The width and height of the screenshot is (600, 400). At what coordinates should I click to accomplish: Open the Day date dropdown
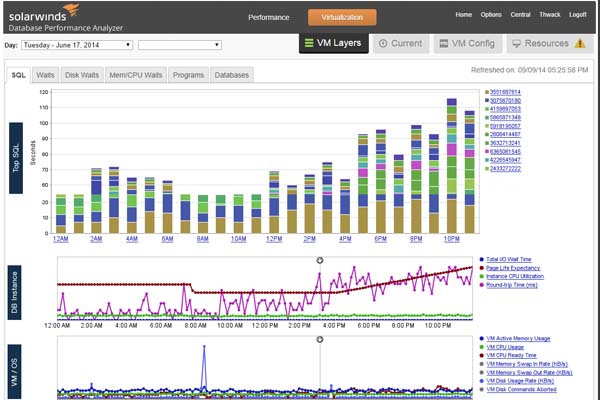coord(76,45)
